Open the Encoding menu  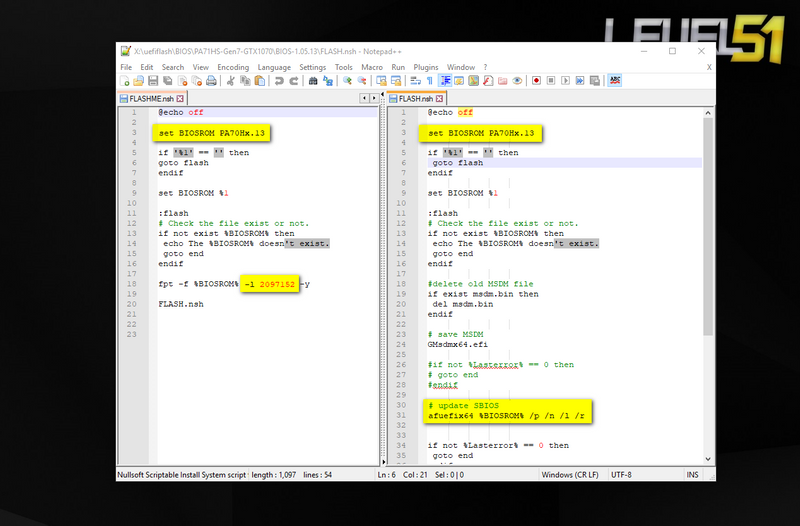(x=233, y=67)
